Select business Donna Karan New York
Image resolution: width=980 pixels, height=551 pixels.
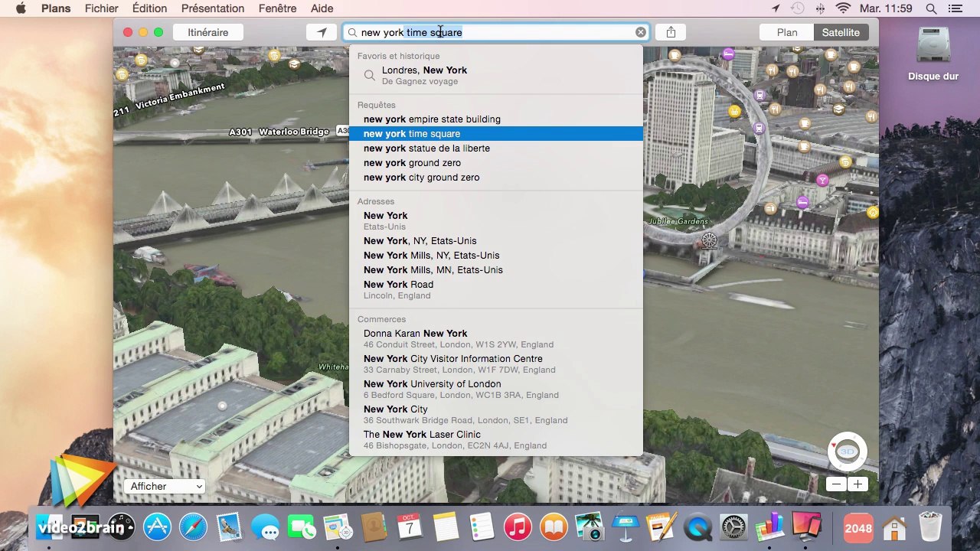click(x=496, y=338)
